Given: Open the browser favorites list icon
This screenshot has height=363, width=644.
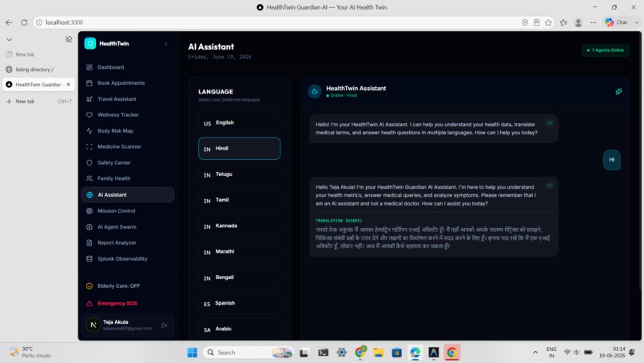Looking at the screenshot, I should (563, 22).
